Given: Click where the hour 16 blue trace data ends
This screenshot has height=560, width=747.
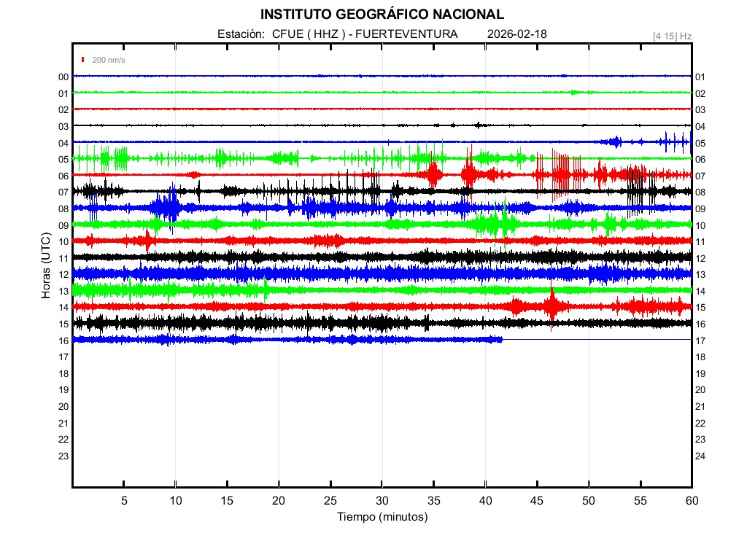Looking at the screenshot, I should coord(502,339).
